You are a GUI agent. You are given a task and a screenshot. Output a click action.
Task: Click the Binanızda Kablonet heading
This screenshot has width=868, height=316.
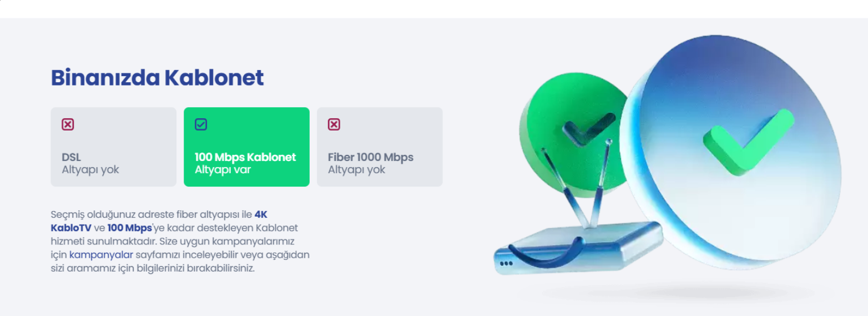157,78
